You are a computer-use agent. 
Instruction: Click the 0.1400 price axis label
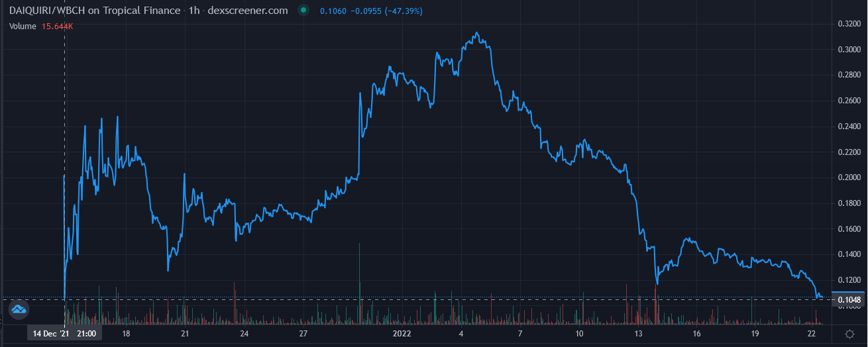[849, 254]
